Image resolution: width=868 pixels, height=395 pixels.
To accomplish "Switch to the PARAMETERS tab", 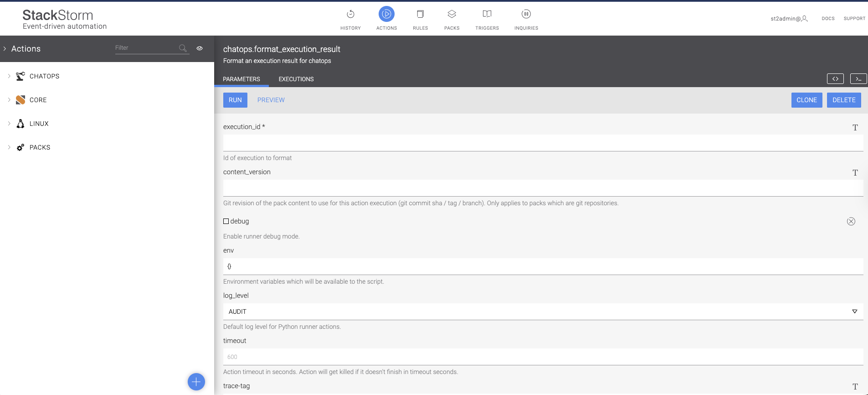I will click(241, 79).
